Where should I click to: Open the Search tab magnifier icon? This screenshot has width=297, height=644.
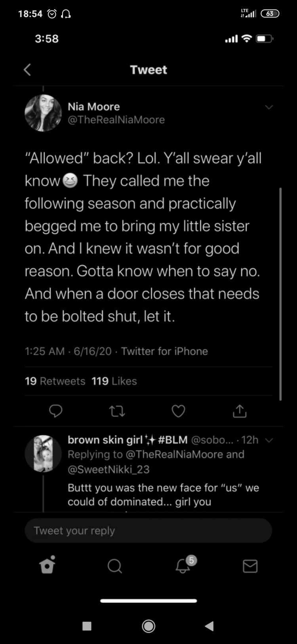115,566
